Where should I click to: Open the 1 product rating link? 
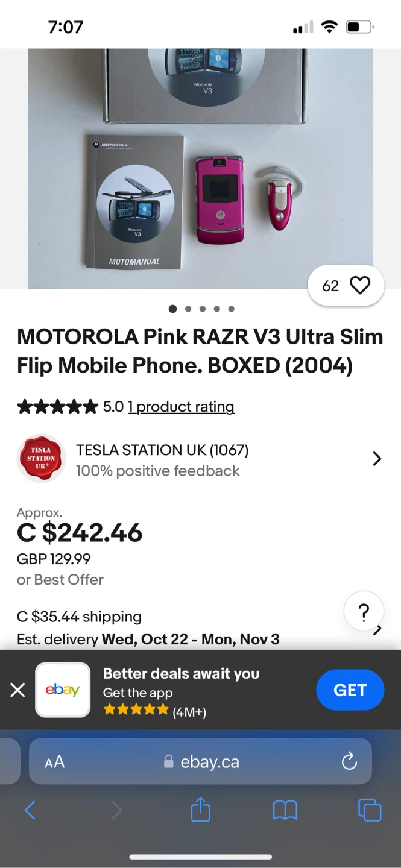pyautogui.click(x=181, y=407)
